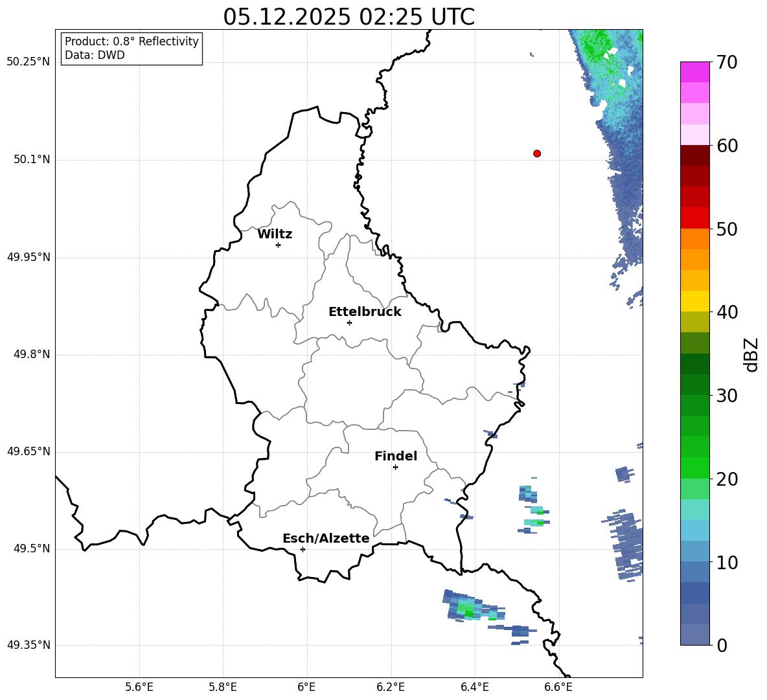Screen dimensions: 767x700
Task: Pick the dark maroon colorbar segment below 60
Action: coord(694,155)
